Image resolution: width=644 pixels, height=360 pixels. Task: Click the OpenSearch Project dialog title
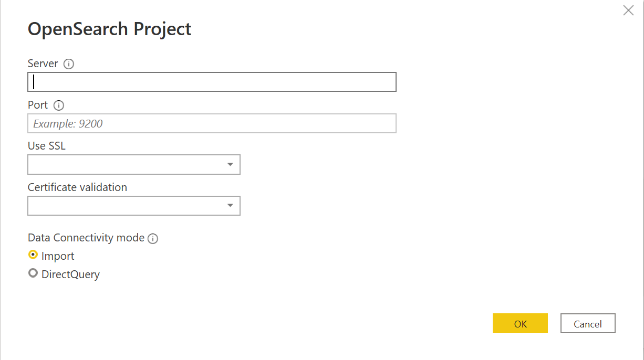[109, 29]
